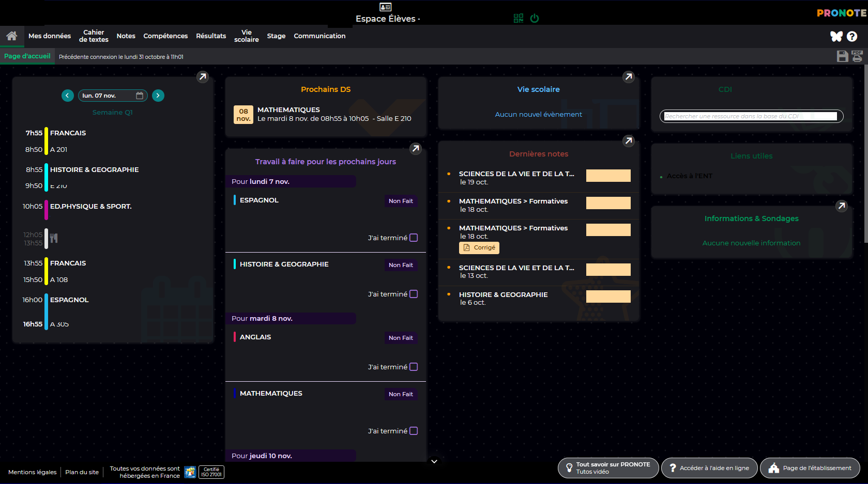The image size is (868, 484).
Task: Click the PDF print icon
Action: pyautogui.click(x=857, y=56)
